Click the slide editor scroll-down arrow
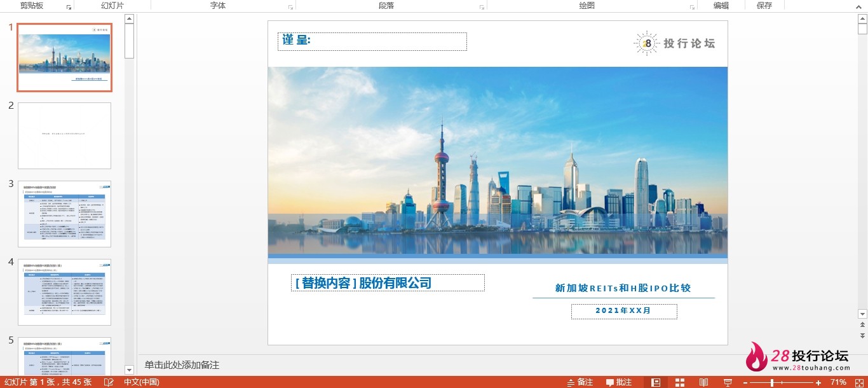The image size is (868, 388). tap(862, 314)
